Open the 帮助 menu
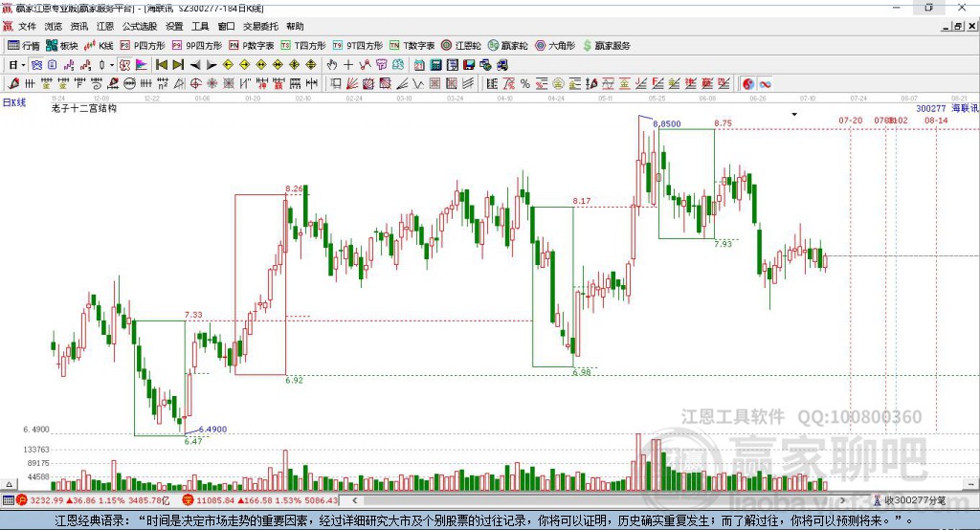Viewport: 980px width, 530px height. tap(295, 26)
